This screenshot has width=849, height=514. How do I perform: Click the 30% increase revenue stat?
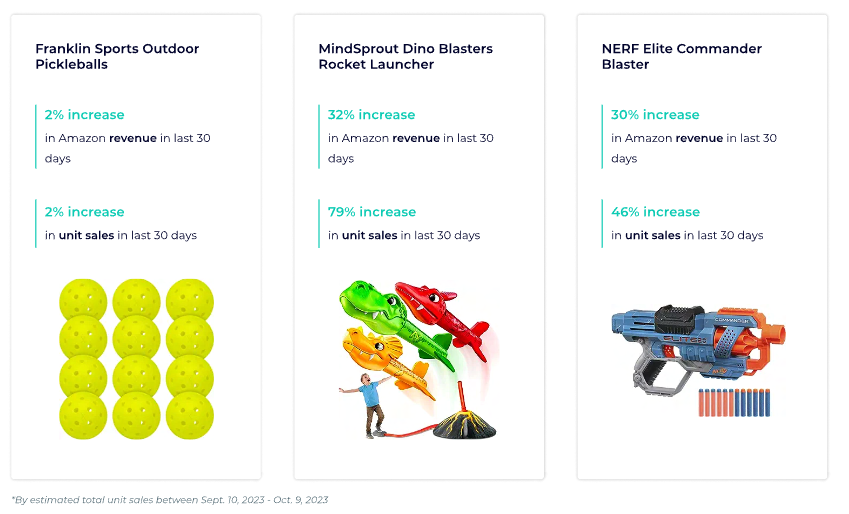(x=694, y=136)
